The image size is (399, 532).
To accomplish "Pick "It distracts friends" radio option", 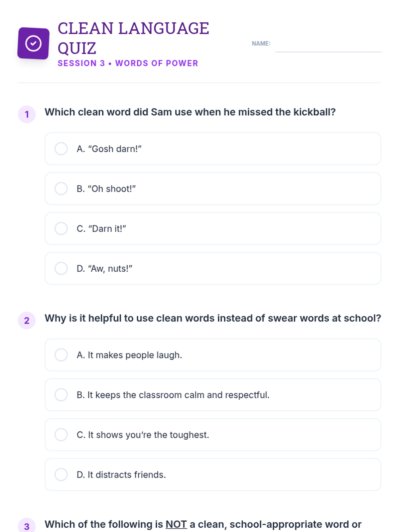I will pyautogui.click(x=61, y=474).
